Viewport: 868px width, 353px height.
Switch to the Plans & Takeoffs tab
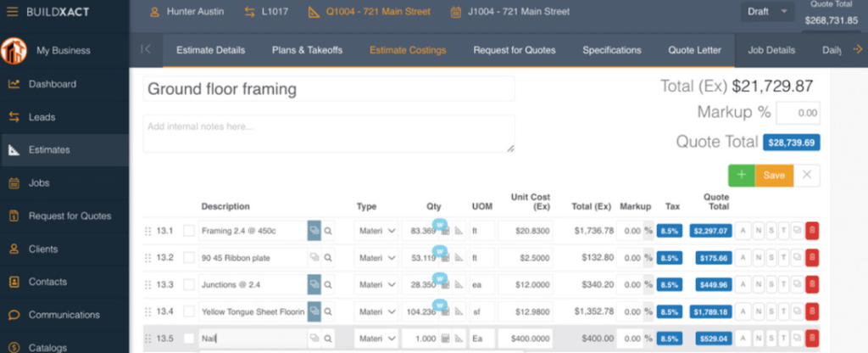(x=307, y=50)
